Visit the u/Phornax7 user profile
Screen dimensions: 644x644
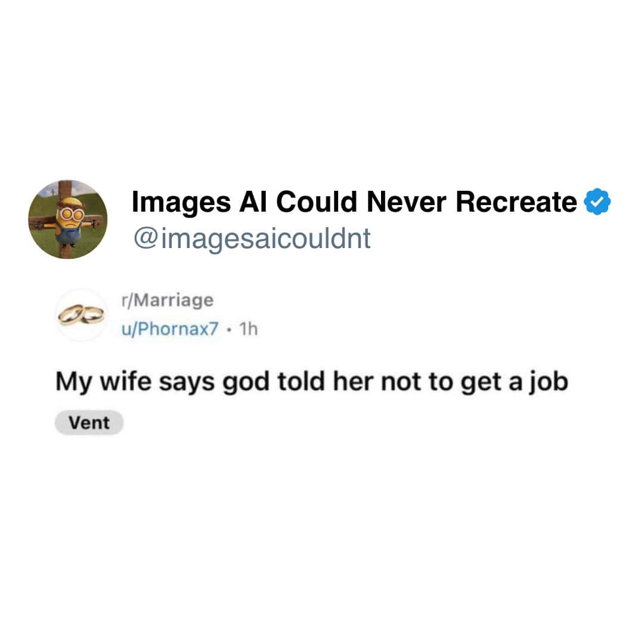170,329
